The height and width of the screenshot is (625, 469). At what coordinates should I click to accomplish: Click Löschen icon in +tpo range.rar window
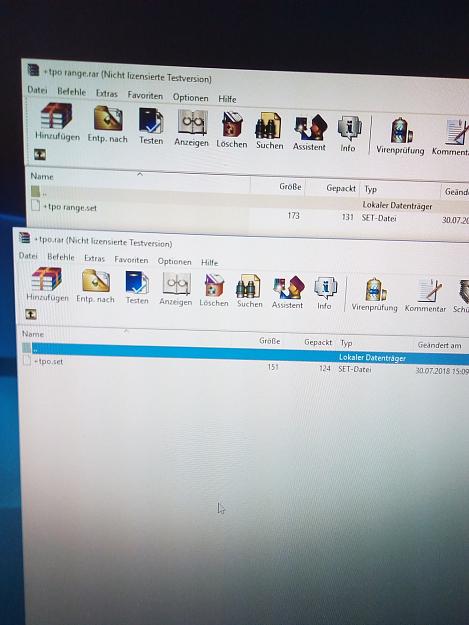(x=232, y=124)
